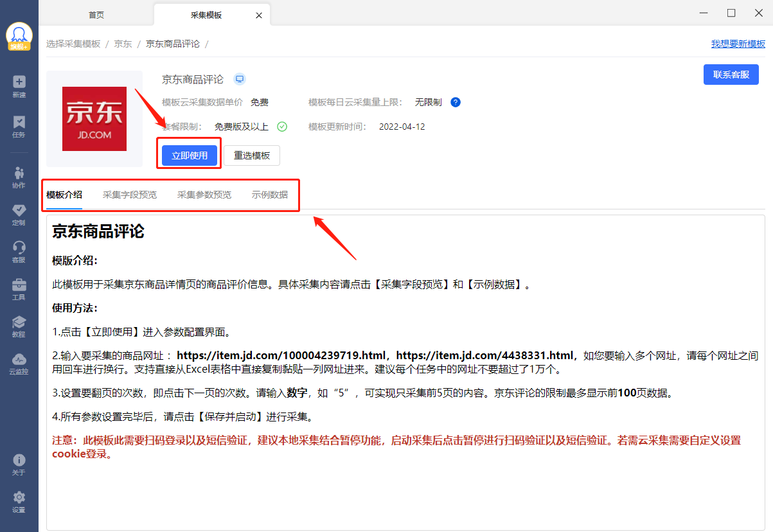773x532 pixels.
Task: Click the 模版介绍: subheading
Action: (75, 261)
